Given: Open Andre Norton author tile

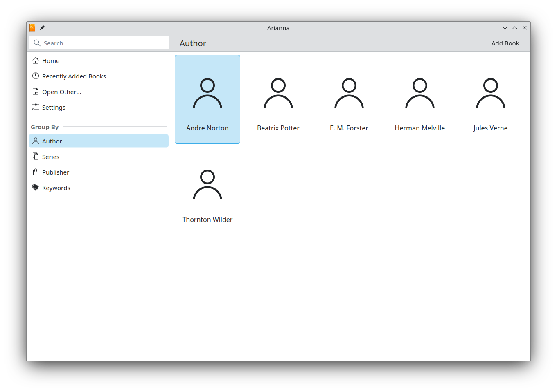Looking at the screenshot, I should 207,99.
